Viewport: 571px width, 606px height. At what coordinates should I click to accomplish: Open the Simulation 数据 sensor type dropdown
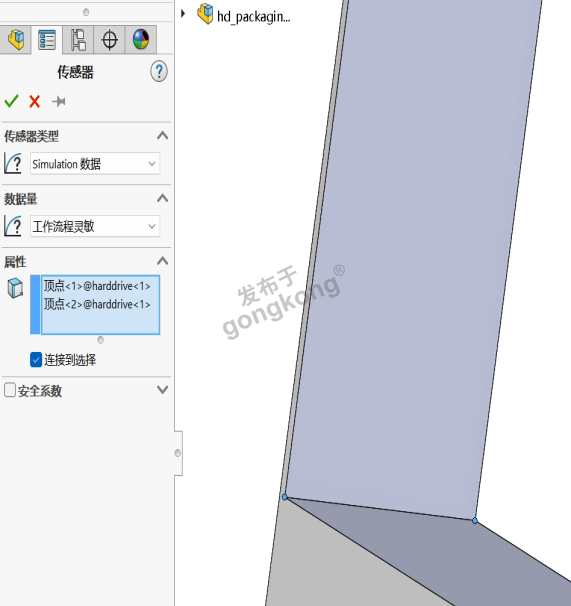point(95,164)
